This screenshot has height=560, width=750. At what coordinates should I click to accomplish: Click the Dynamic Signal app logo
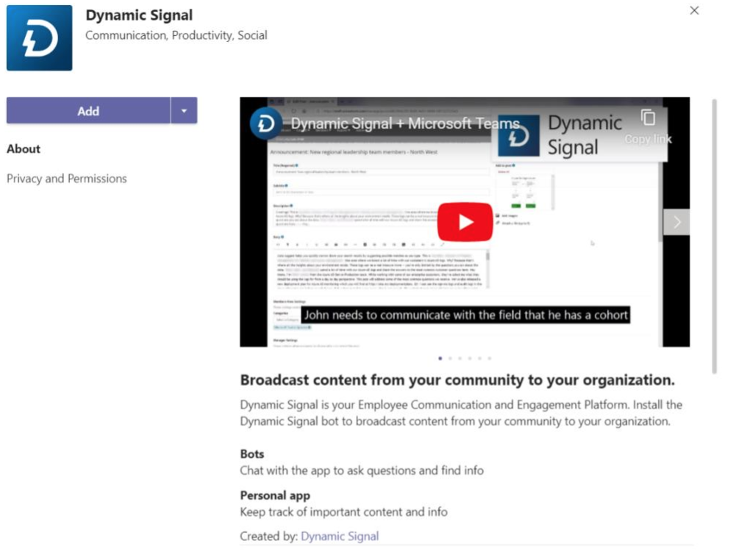(x=39, y=38)
